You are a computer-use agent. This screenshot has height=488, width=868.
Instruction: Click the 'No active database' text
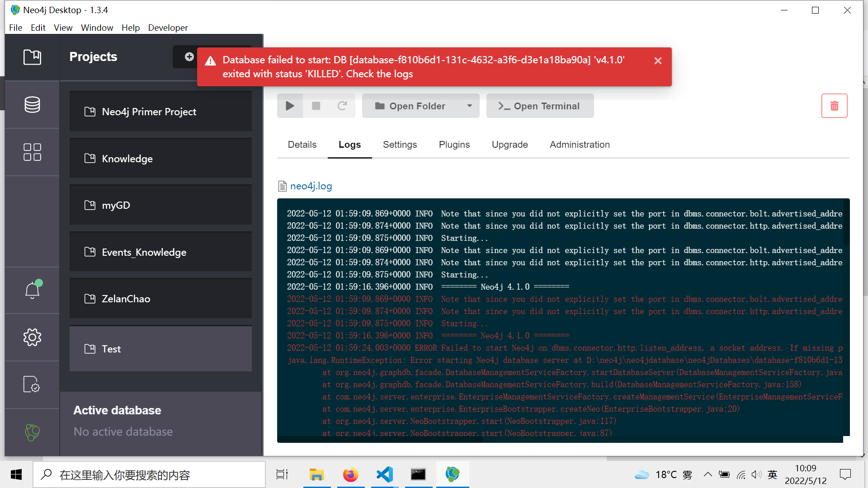click(x=123, y=432)
